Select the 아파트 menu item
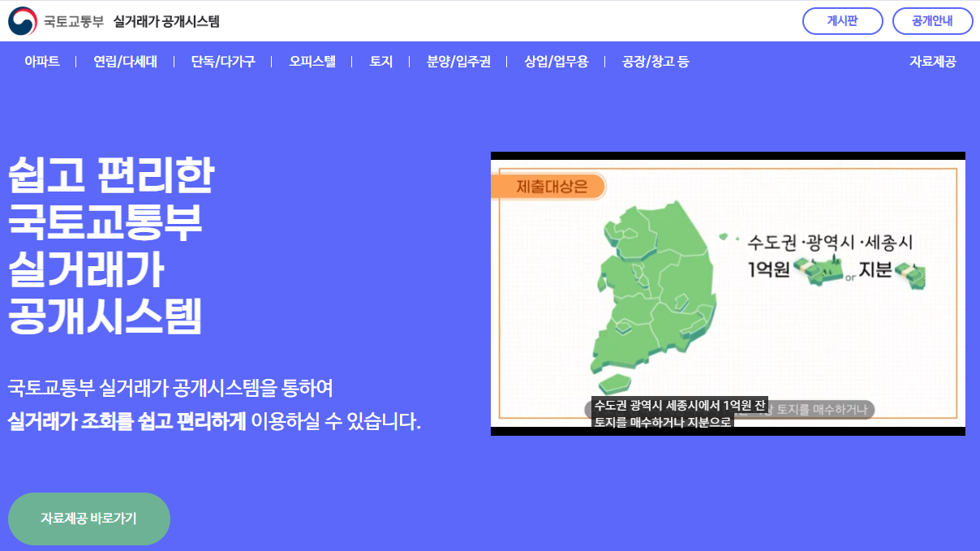Viewport: 980px width, 551px height. (x=42, y=62)
